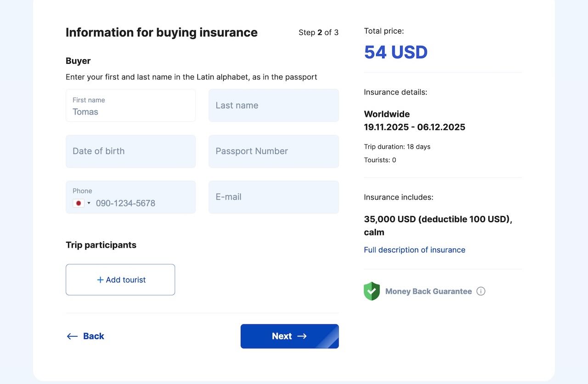Click the Money Back Guarantee label
The image size is (588, 384).
429,291
